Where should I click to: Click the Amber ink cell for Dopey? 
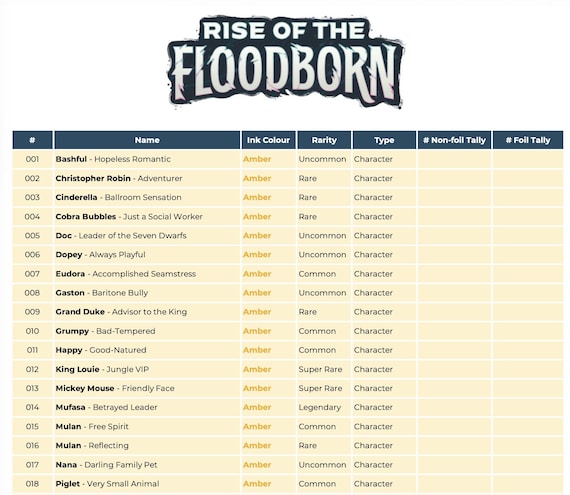click(x=268, y=255)
